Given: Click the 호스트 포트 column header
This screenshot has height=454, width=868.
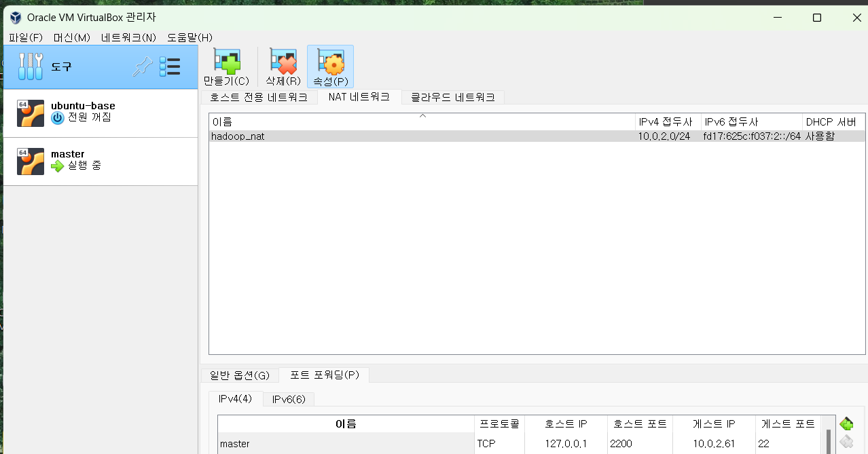Looking at the screenshot, I should click(640, 424).
